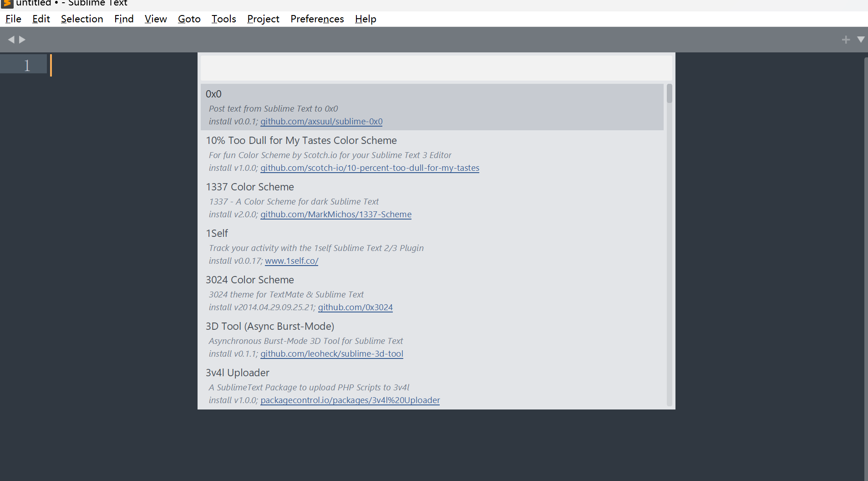
Task: Open the Tools menu
Action: [223, 19]
